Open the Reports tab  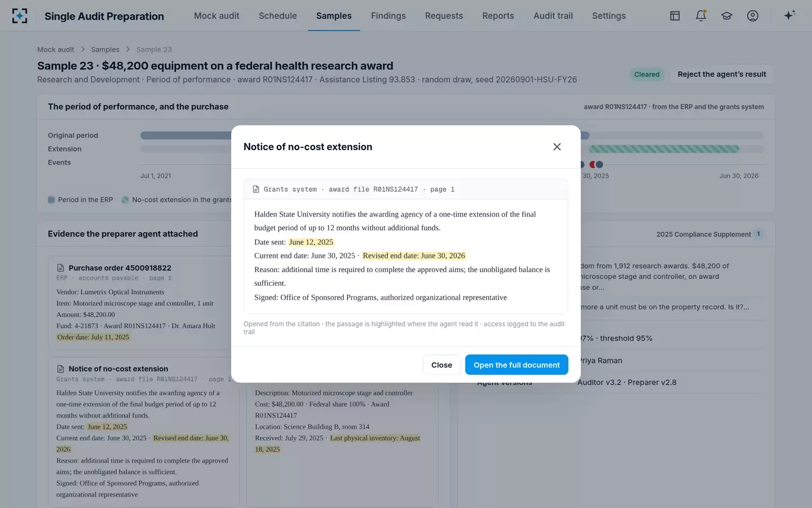tap(498, 16)
